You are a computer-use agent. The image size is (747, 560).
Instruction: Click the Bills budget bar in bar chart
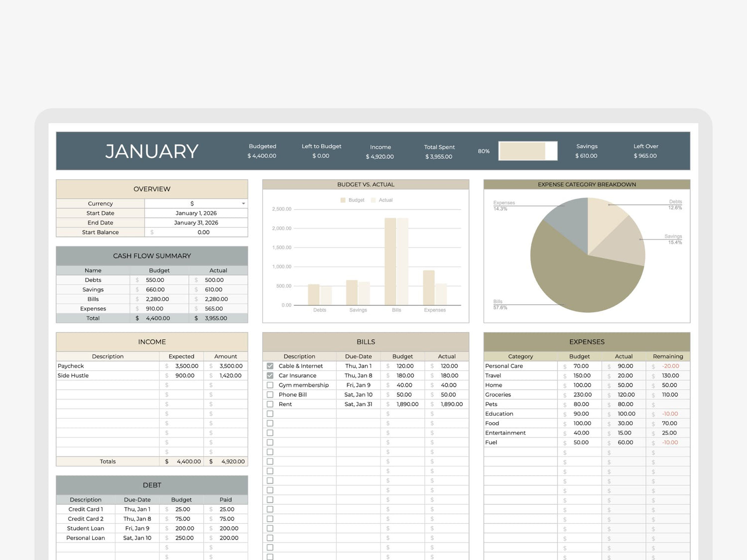coord(390,261)
